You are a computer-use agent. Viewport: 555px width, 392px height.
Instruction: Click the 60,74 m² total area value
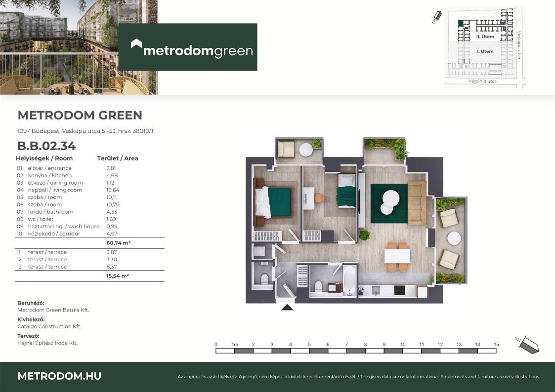coord(118,243)
